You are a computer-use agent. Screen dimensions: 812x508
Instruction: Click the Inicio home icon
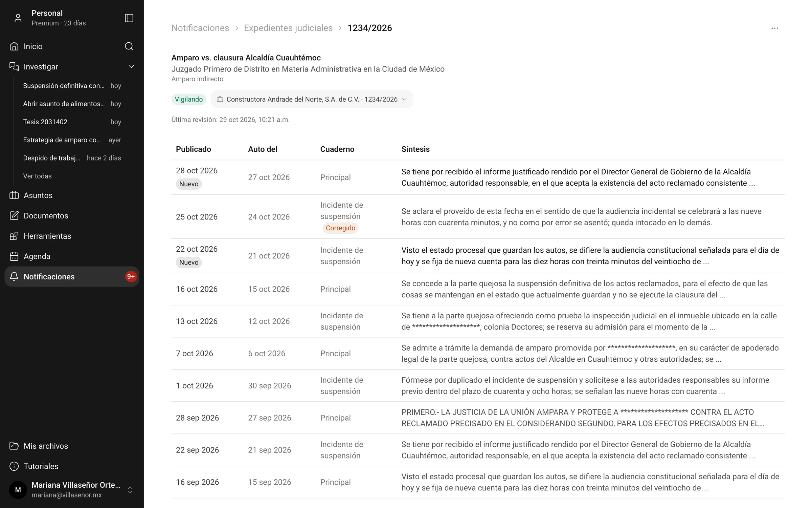click(14, 46)
